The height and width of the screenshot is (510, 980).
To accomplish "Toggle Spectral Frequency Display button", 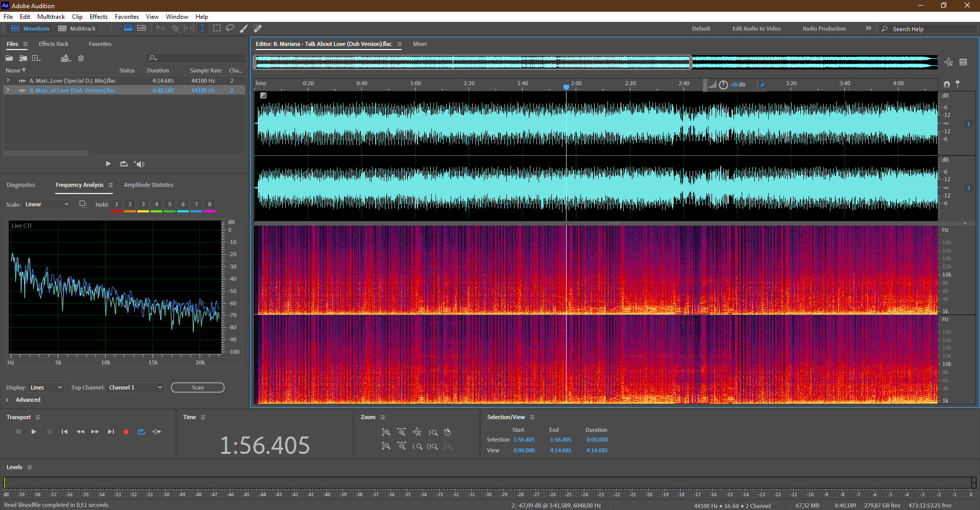I will click(128, 29).
